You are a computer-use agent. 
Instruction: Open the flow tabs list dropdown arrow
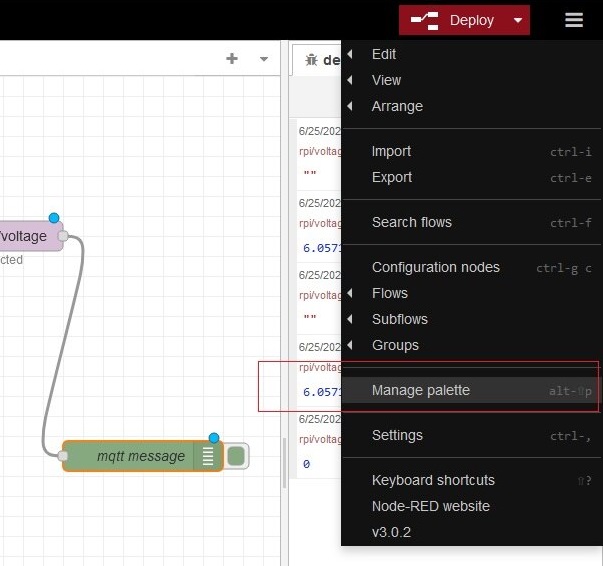[x=264, y=59]
